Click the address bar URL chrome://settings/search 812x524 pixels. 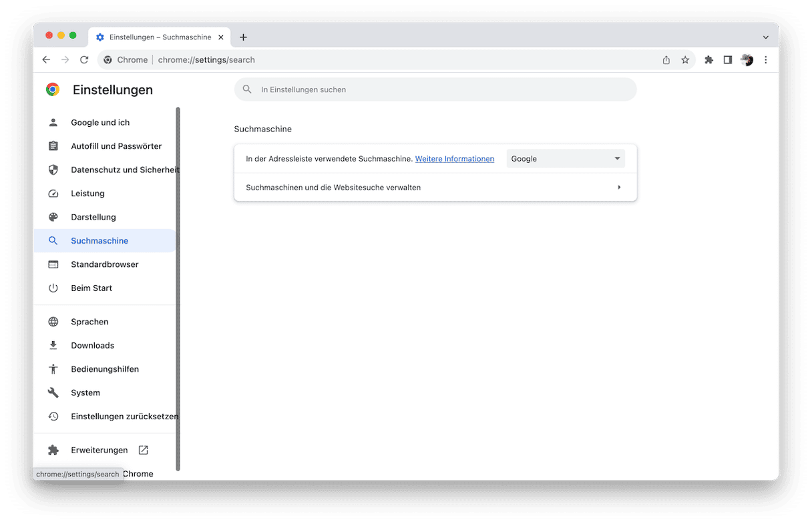(x=206, y=60)
